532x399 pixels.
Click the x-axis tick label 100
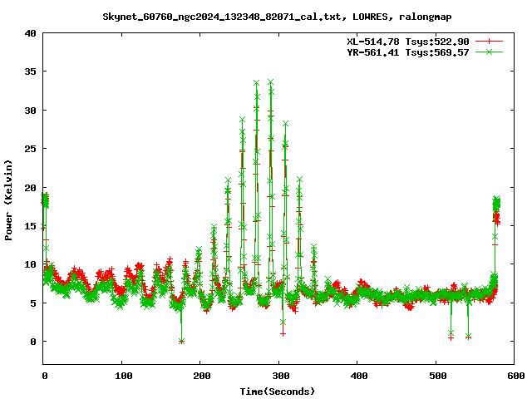tap(123, 376)
